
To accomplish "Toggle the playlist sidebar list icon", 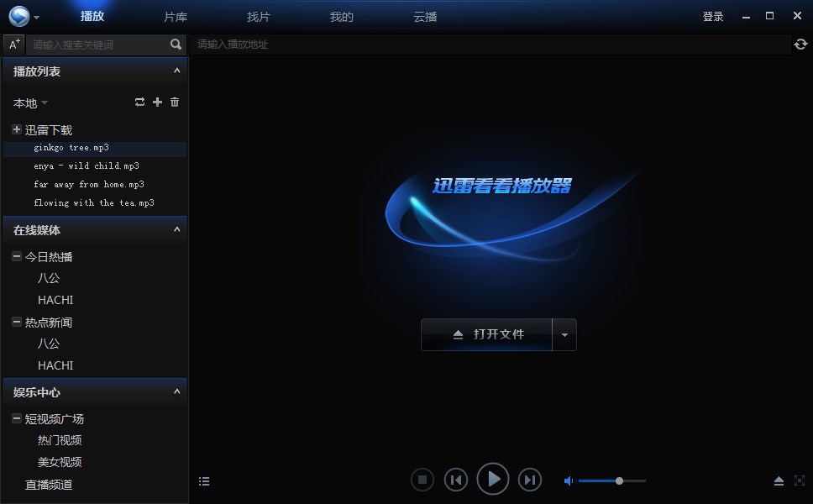I will [204, 481].
